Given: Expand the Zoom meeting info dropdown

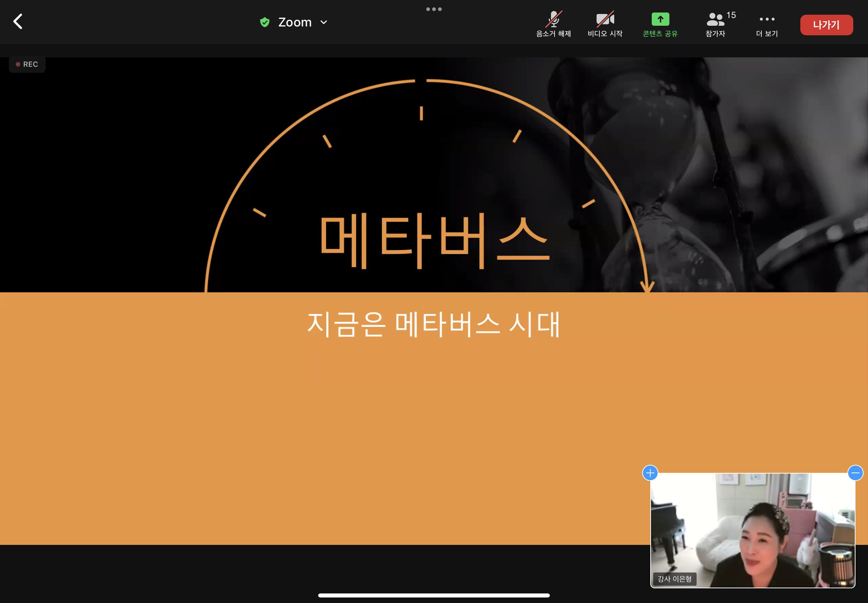Looking at the screenshot, I should click(323, 22).
